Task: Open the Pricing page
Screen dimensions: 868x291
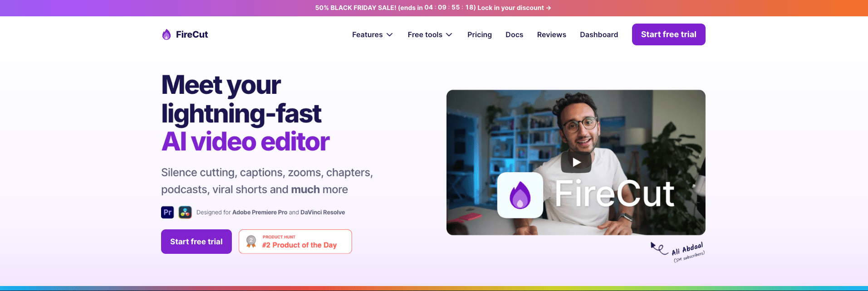Action: click(x=480, y=34)
